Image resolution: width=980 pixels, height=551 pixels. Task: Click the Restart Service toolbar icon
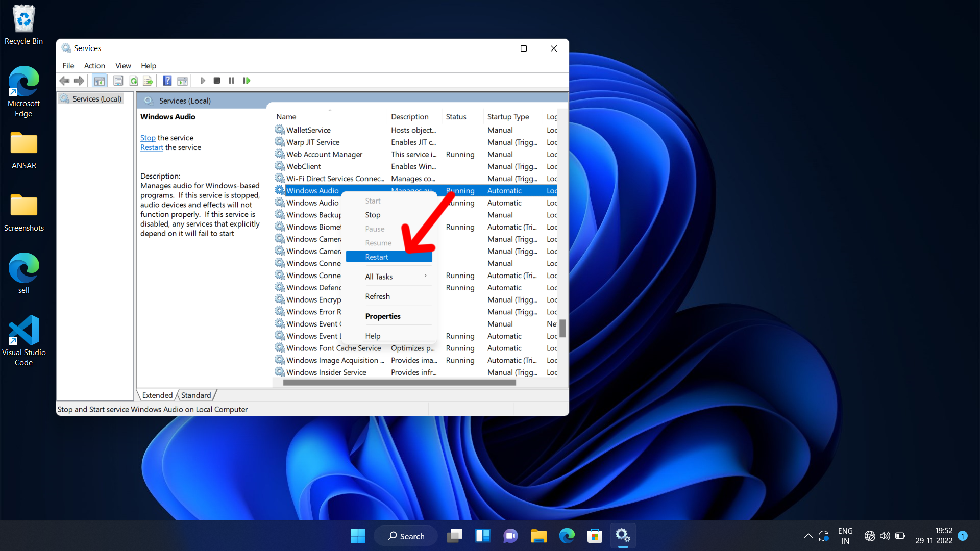click(x=247, y=81)
